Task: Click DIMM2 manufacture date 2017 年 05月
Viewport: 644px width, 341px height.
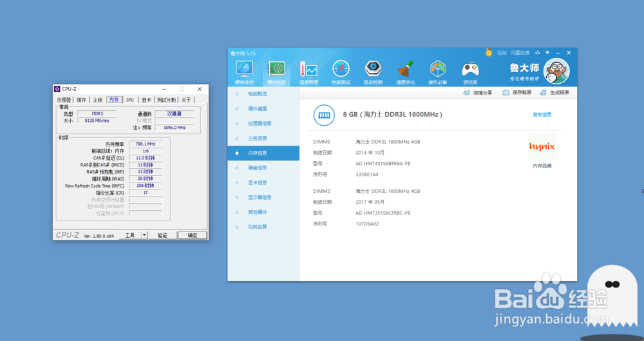Action: pyautogui.click(x=370, y=202)
